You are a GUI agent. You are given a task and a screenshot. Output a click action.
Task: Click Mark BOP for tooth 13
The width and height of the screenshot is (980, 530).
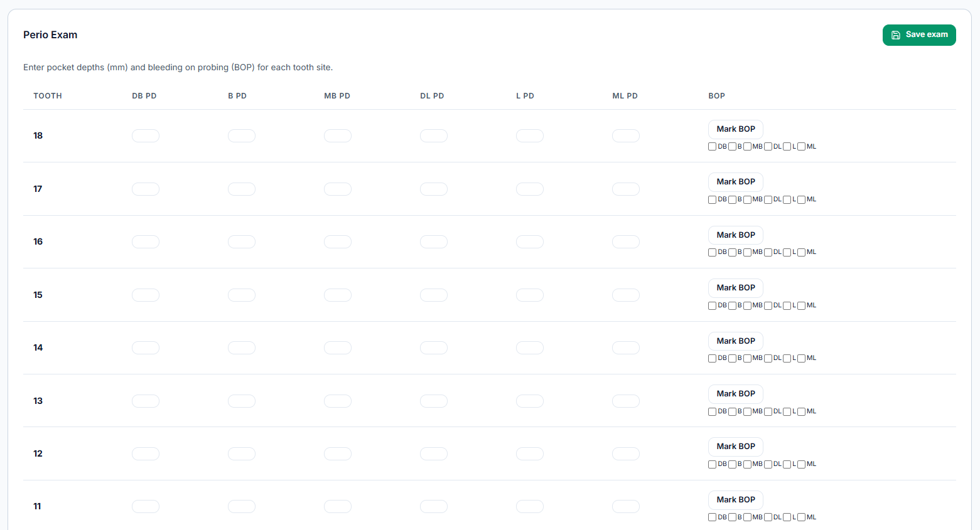point(736,394)
